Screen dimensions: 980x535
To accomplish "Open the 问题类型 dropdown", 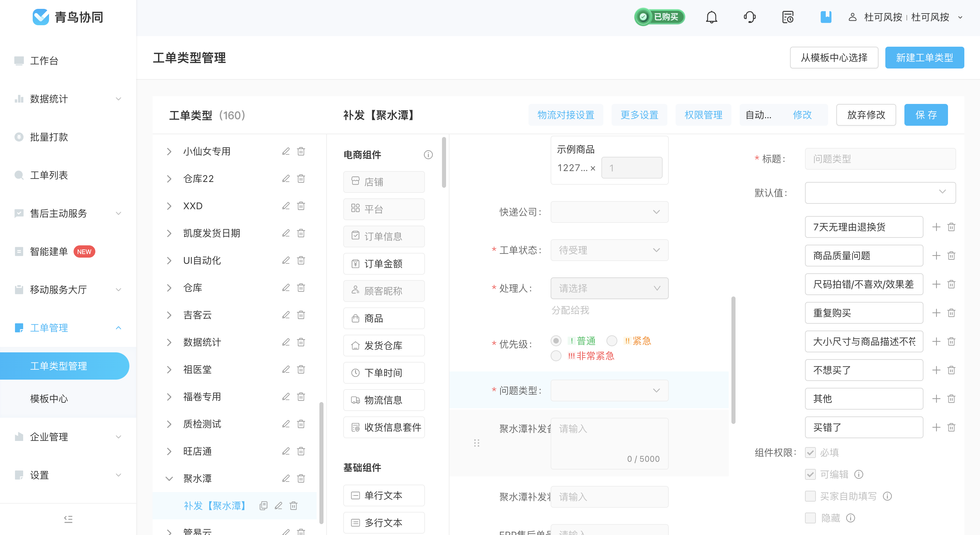I will pos(610,390).
